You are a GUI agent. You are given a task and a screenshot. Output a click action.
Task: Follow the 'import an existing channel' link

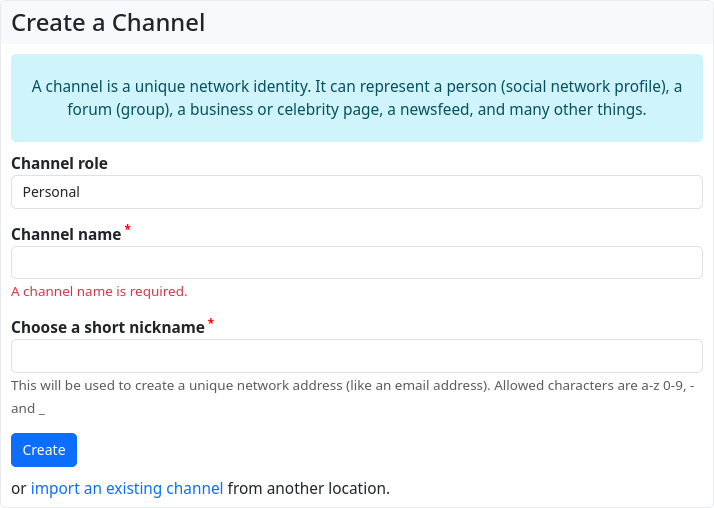click(x=127, y=489)
